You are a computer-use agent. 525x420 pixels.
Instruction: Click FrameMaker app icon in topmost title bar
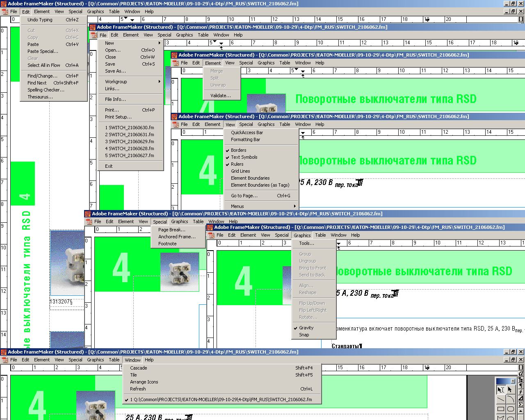(x=4, y=4)
